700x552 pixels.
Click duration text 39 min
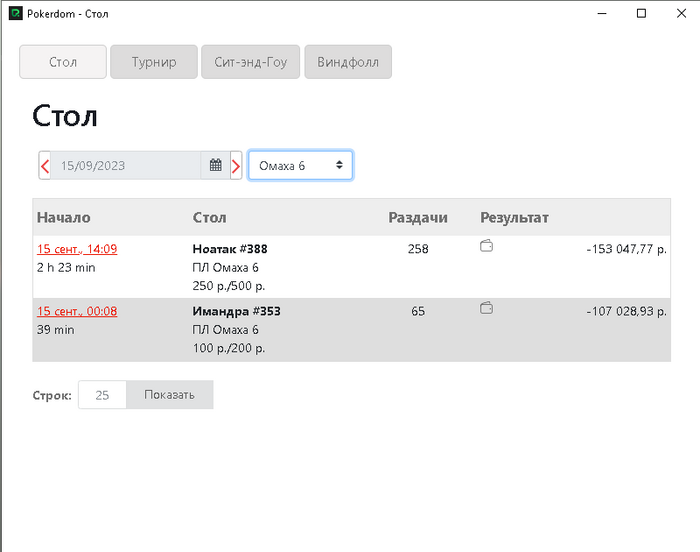[x=56, y=330]
